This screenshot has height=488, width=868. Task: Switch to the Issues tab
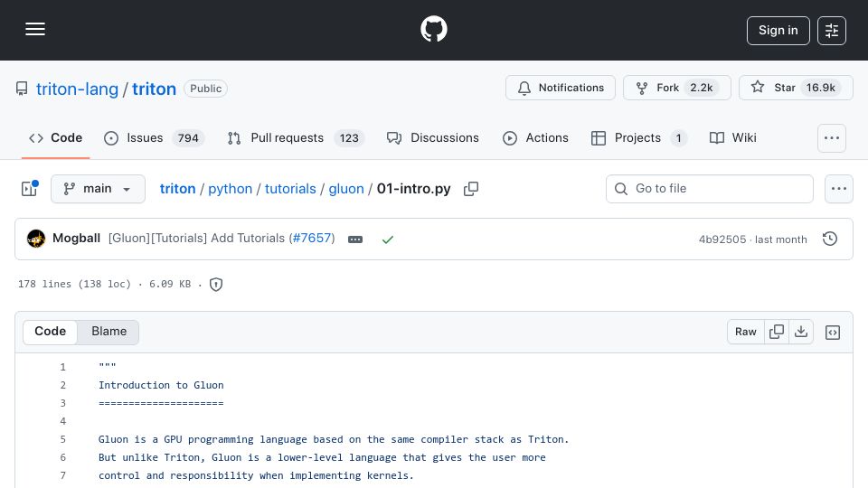tap(154, 137)
